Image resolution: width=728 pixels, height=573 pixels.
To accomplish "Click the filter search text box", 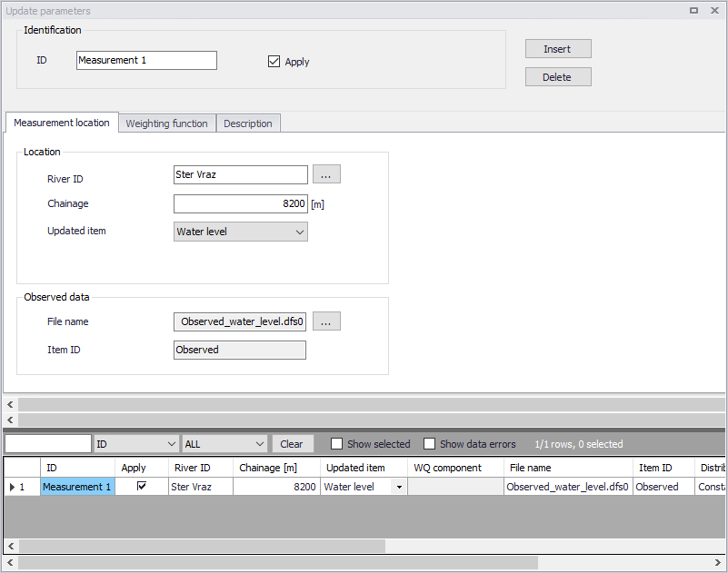I will 48,444.
